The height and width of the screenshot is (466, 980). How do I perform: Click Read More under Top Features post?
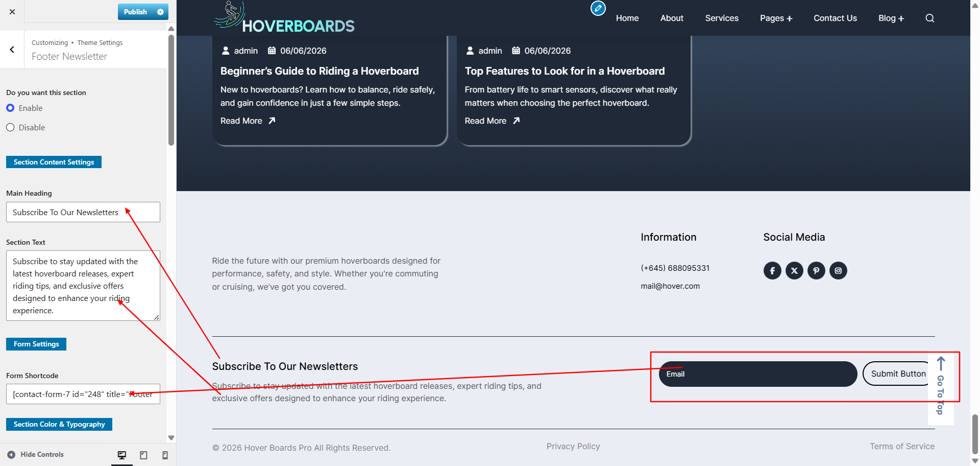click(x=493, y=121)
